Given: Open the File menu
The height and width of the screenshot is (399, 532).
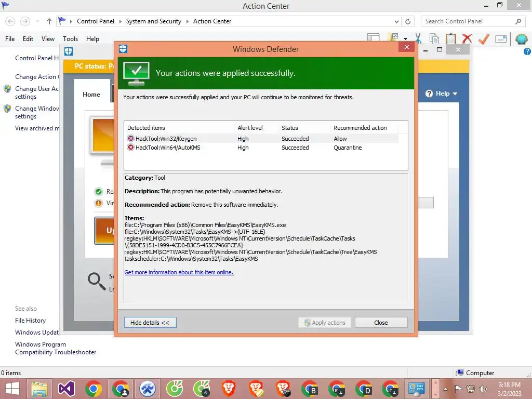Looking at the screenshot, I should coord(10,38).
